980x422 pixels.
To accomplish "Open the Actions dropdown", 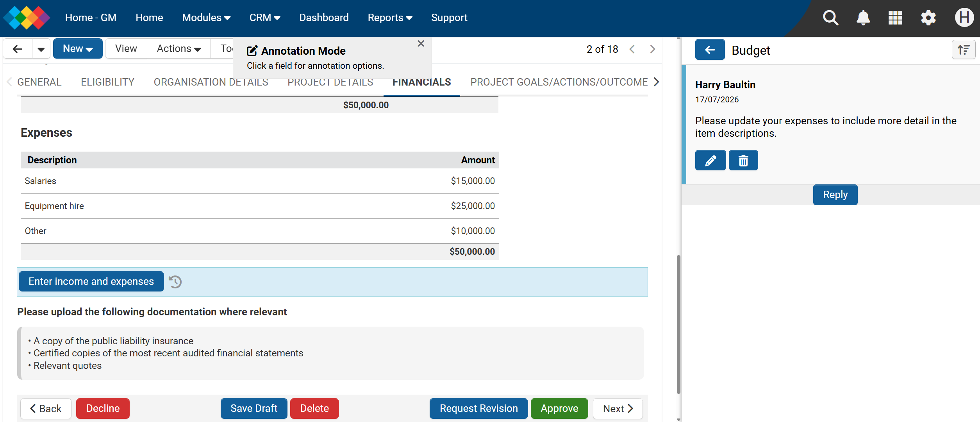I will [x=179, y=49].
